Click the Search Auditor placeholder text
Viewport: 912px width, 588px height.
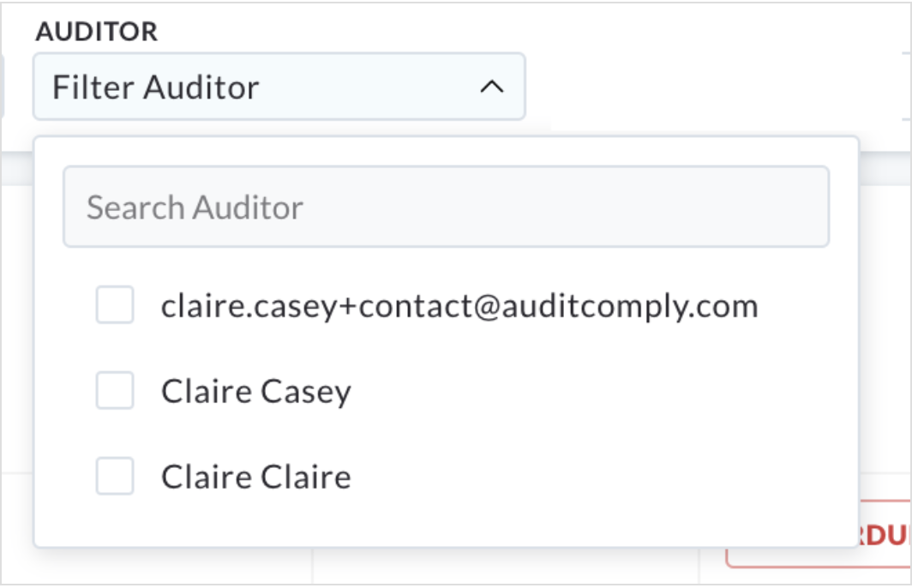point(195,207)
